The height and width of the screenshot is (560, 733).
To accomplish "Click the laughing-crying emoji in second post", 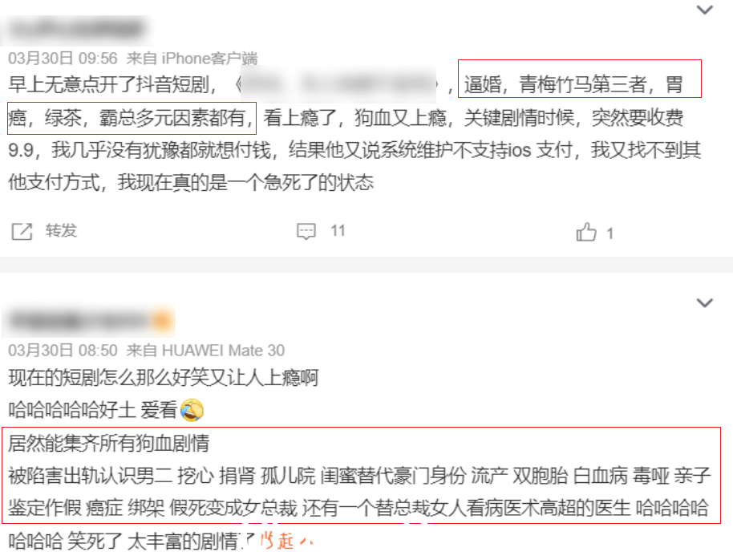I will click(192, 410).
